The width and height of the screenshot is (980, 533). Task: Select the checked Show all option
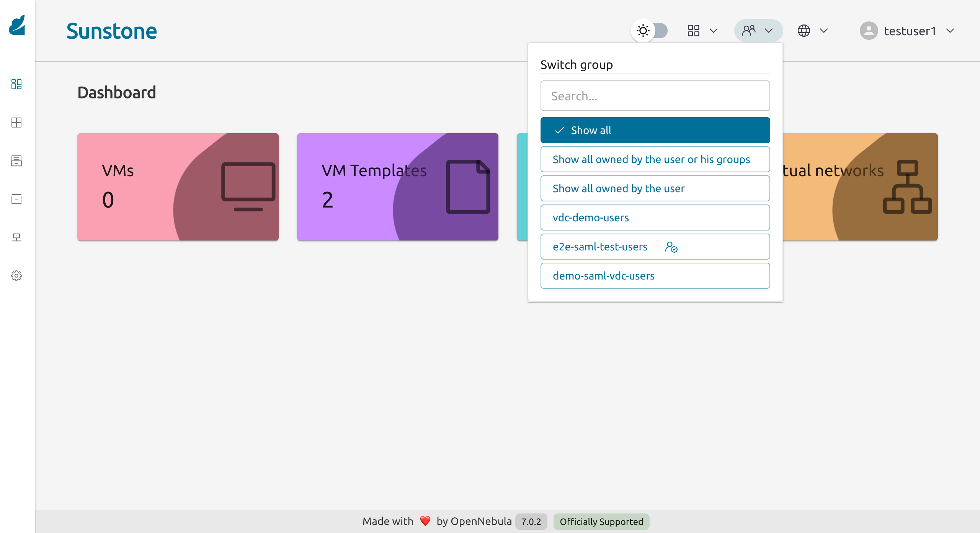coord(655,130)
